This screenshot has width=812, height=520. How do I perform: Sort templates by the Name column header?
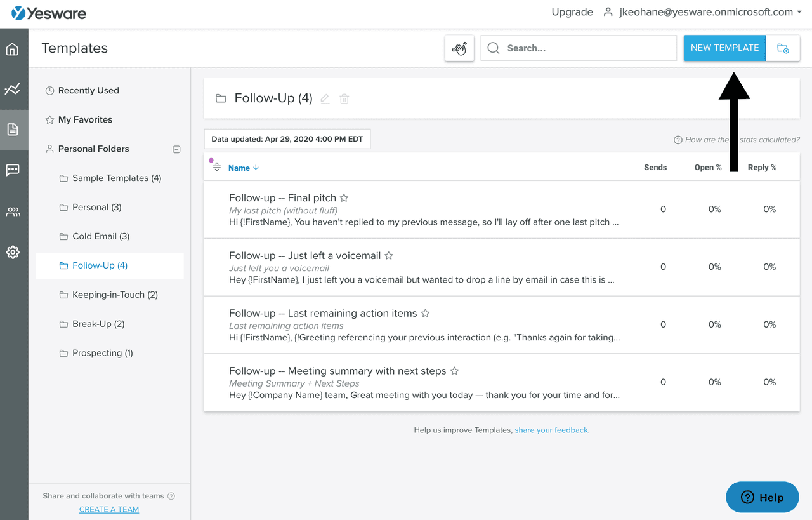pyautogui.click(x=239, y=168)
